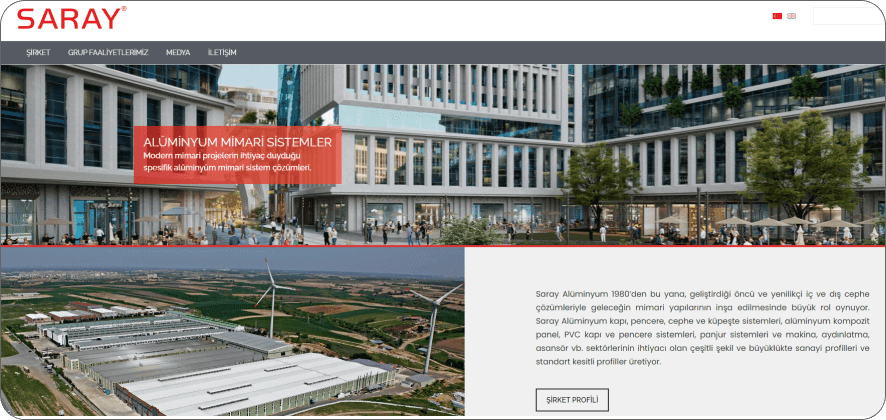
Task: Select the English UK flag icon
Action: pos(791,16)
